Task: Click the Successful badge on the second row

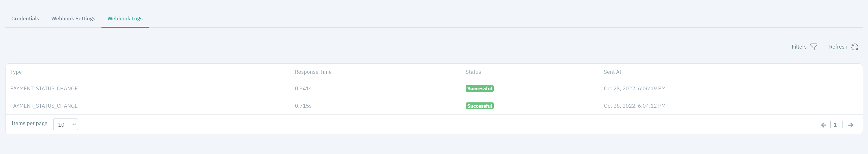Action: (480, 106)
